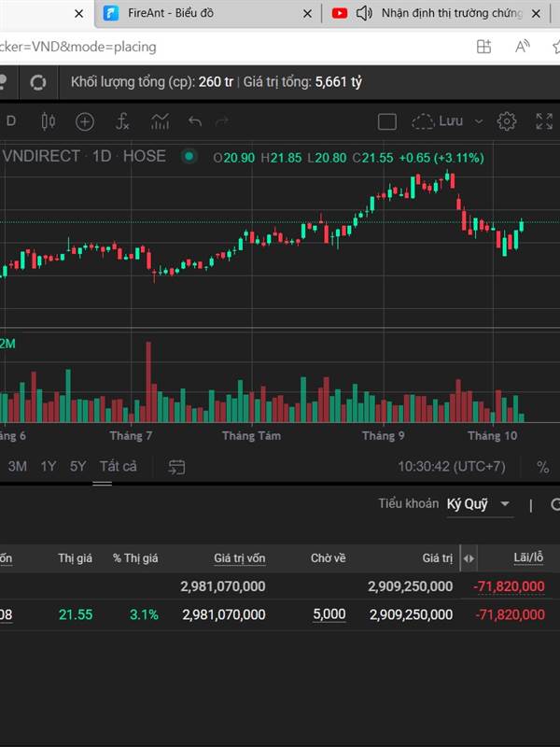This screenshot has height=747, width=560.
Task: Enter fullscreen chart mode
Action: pos(544,121)
